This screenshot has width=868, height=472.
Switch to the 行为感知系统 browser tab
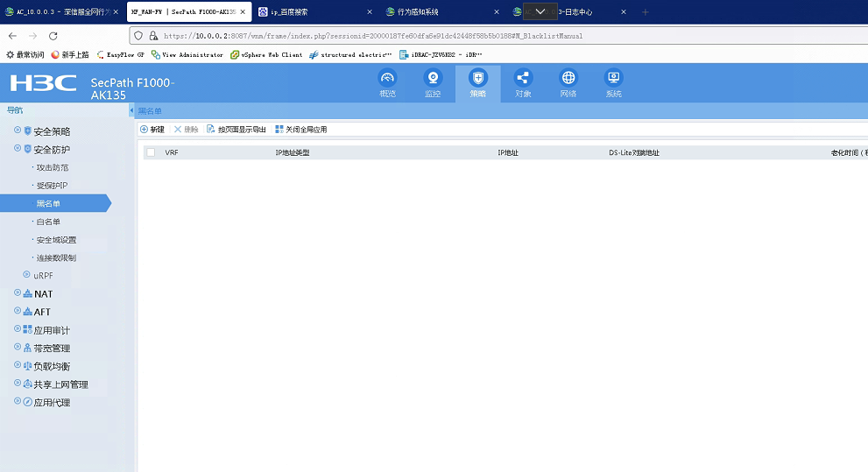(x=443, y=11)
